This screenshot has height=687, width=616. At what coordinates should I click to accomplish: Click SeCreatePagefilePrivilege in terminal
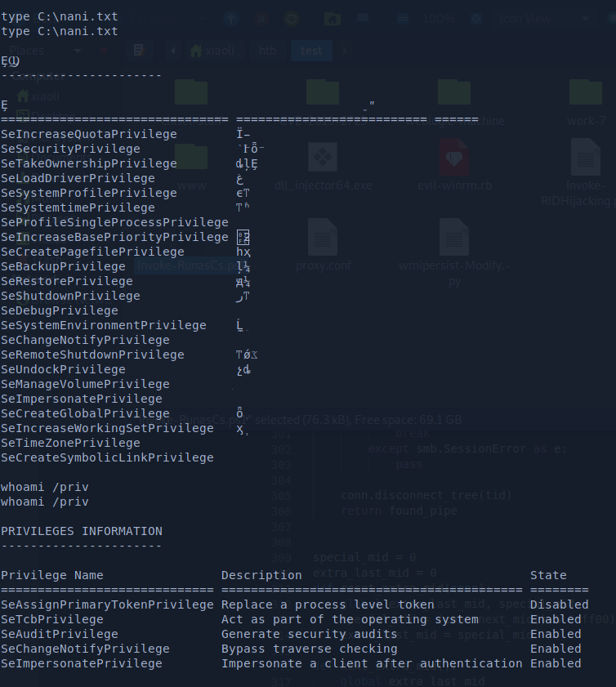(92, 252)
